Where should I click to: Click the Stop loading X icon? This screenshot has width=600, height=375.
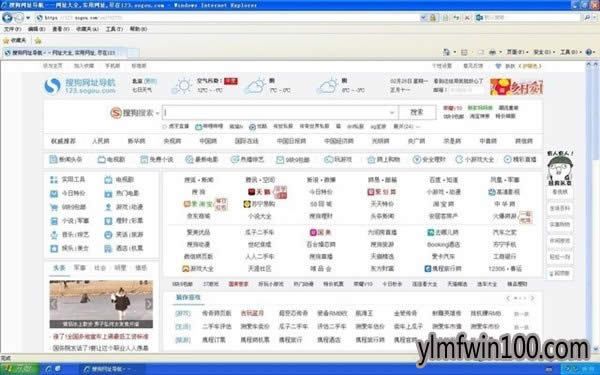click(467, 18)
